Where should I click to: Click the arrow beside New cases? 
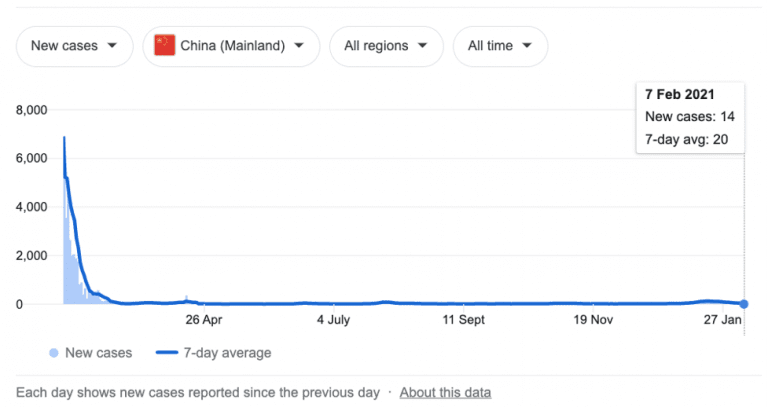(x=112, y=46)
